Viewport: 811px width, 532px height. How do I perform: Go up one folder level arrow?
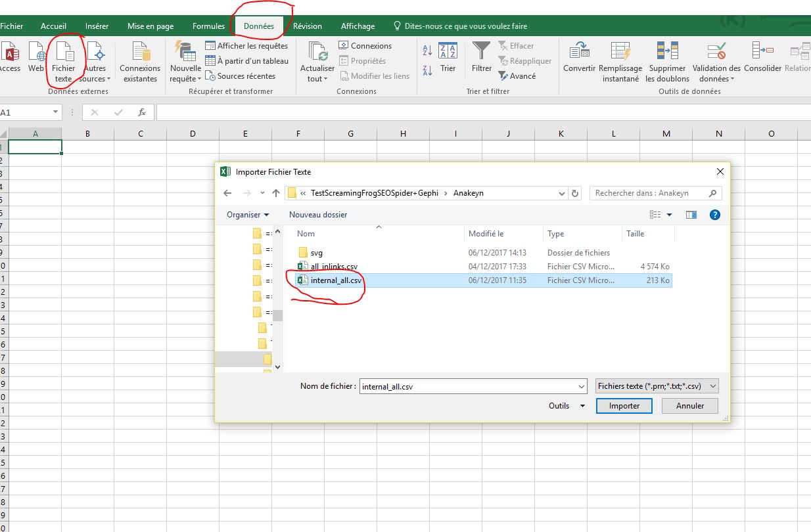(x=276, y=193)
